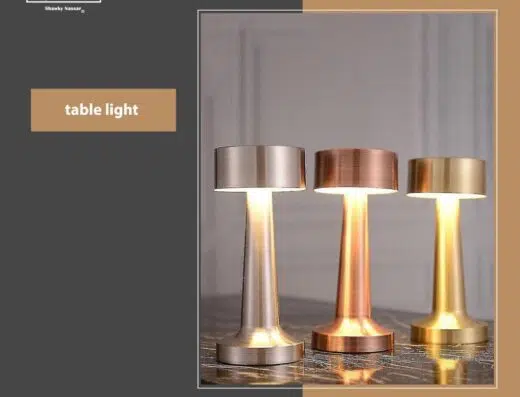Click the copper lamp's glowing stem
This screenshot has height=397, width=520.
click(x=354, y=258)
